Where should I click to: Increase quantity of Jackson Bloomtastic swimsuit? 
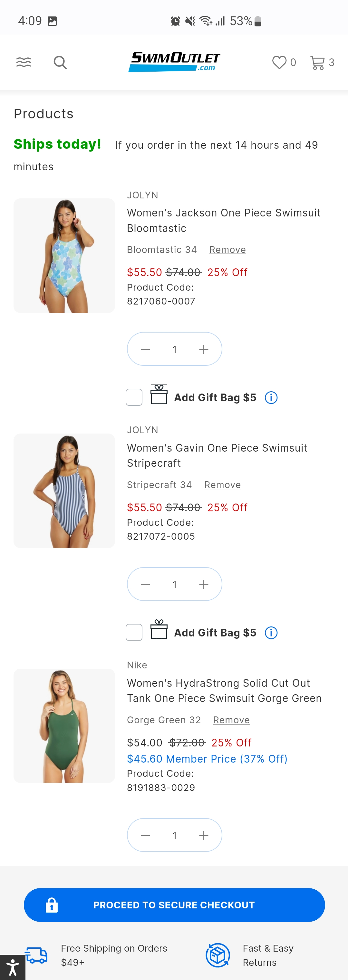tap(204, 349)
